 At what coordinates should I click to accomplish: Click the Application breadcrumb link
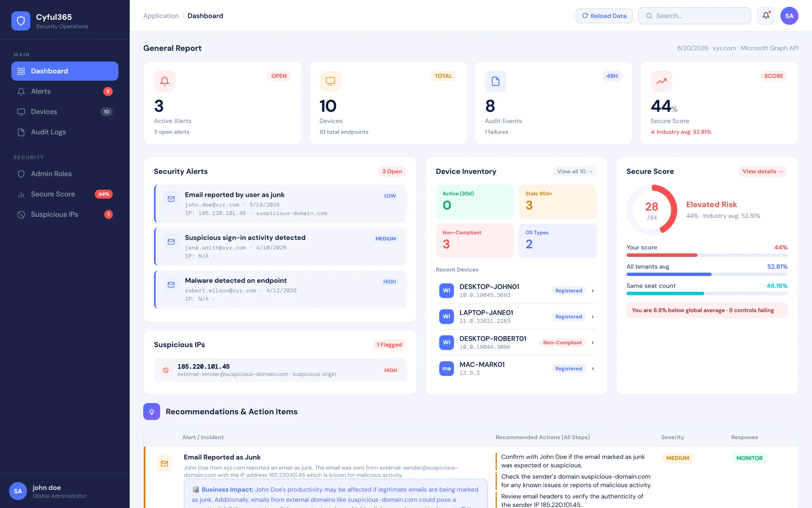click(x=161, y=16)
